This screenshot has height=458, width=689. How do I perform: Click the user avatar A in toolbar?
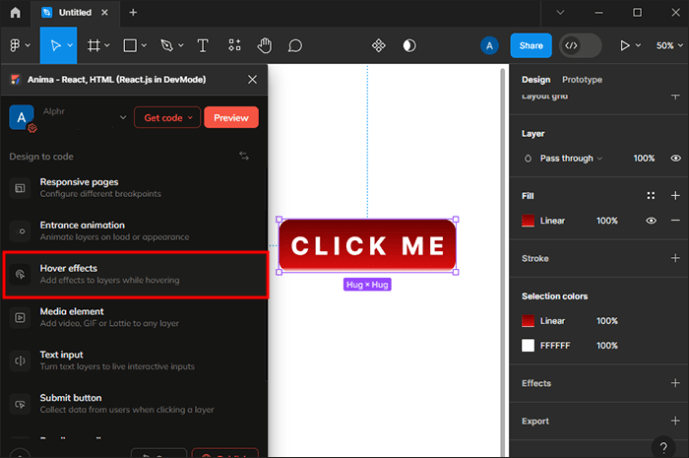[489, 45]
